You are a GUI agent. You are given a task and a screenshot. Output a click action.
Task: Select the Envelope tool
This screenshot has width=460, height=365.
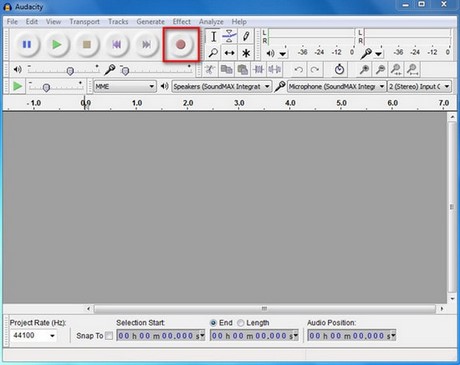(x=229, y=36)
